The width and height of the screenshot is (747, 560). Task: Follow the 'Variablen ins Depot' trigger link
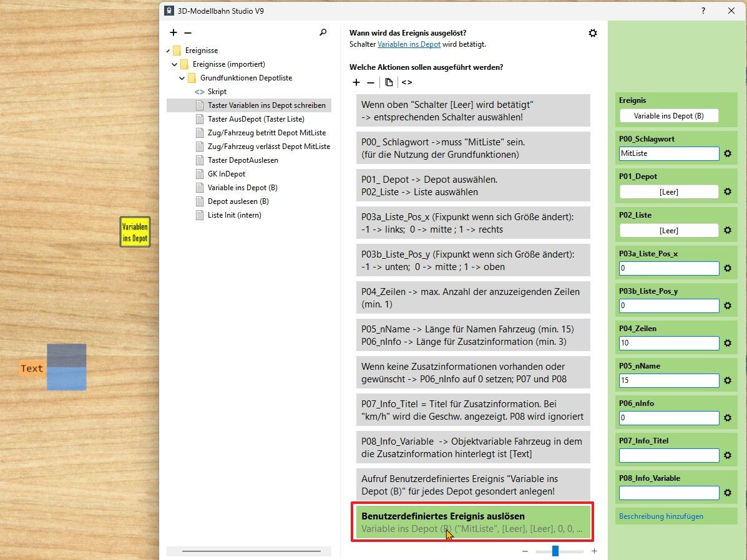point(409,44)
